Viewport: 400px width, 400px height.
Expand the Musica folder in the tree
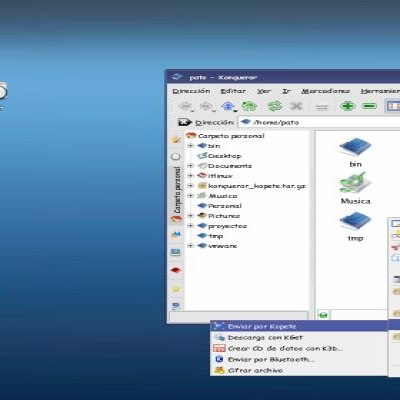coord(190,196)
